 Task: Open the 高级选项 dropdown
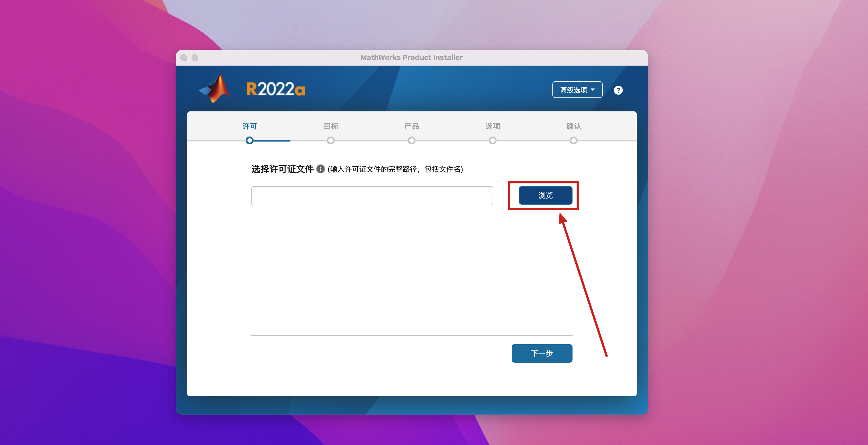pyautogui.click(x=577, y=90)
